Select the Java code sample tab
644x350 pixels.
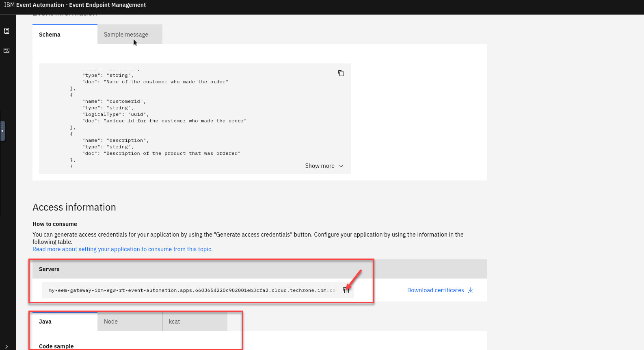(45, 322)
